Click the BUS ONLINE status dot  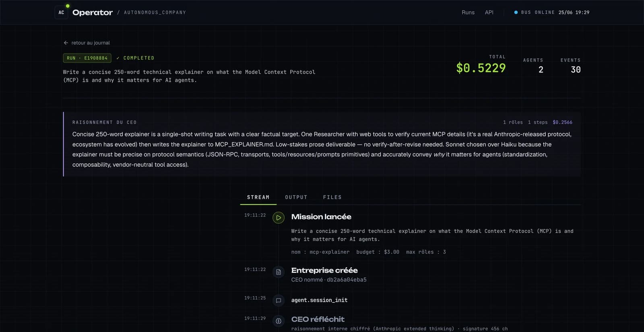pyautogui.click(x=516, y=12)
